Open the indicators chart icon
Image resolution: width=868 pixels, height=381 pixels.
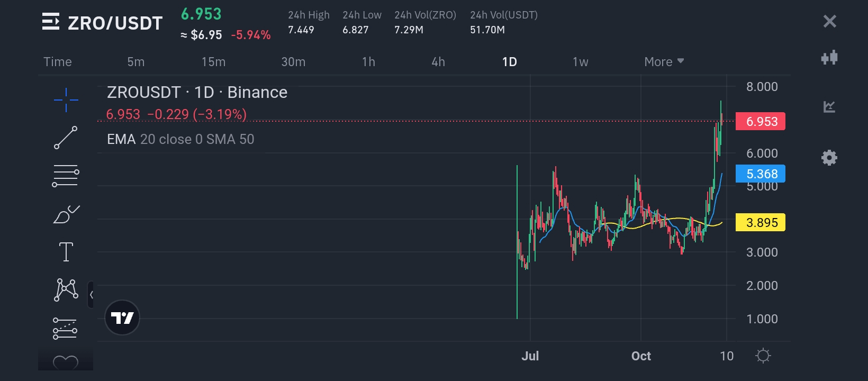(x=829, y=107)
